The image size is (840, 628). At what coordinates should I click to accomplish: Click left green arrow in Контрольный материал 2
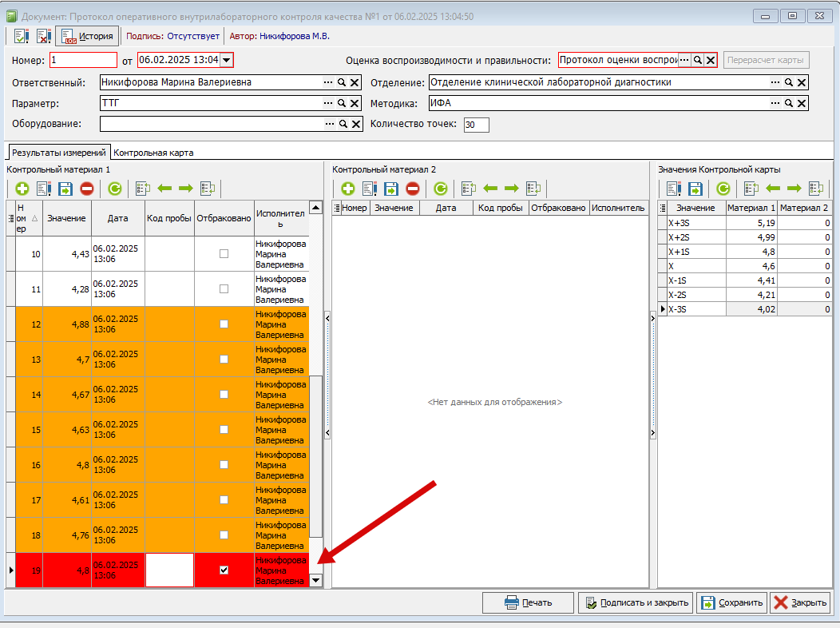click(490, 189)
